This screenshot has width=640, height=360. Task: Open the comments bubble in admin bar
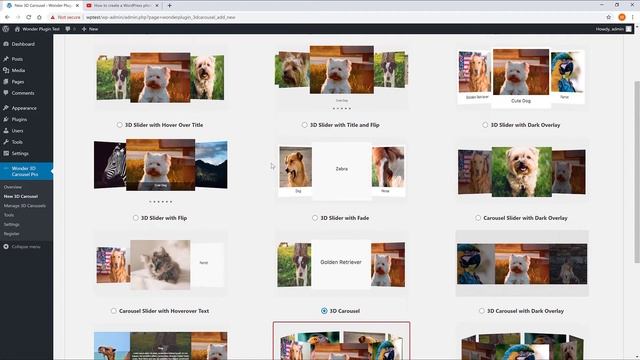pos(68,29)
